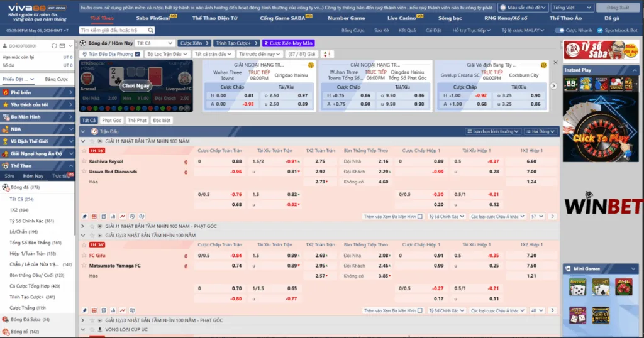Click the Cược Xiên May Mắn button

point(288,43)
